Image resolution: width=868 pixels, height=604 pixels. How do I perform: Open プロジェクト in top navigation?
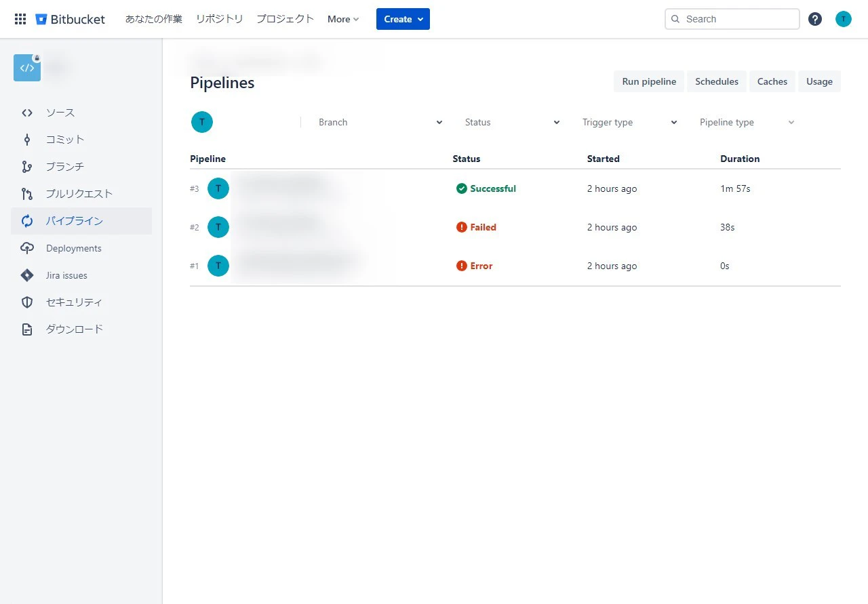pos(285,19)
